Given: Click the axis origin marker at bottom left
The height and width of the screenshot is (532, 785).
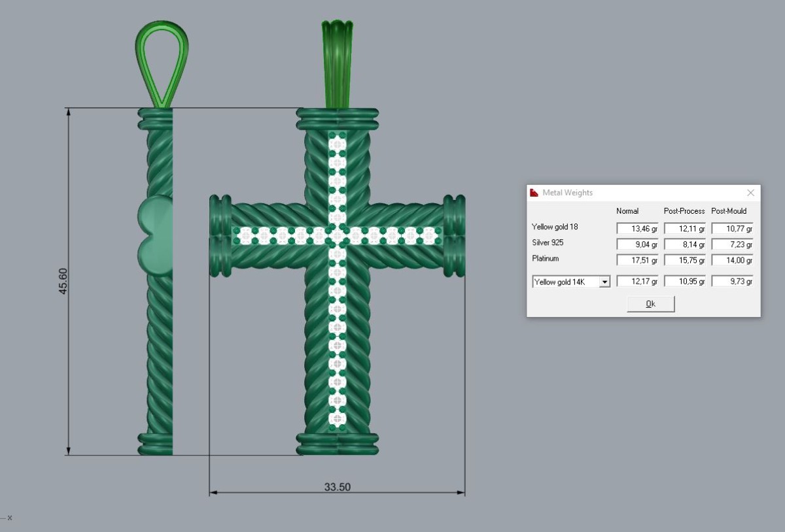Looking at the screenshot, I should 7,518.
